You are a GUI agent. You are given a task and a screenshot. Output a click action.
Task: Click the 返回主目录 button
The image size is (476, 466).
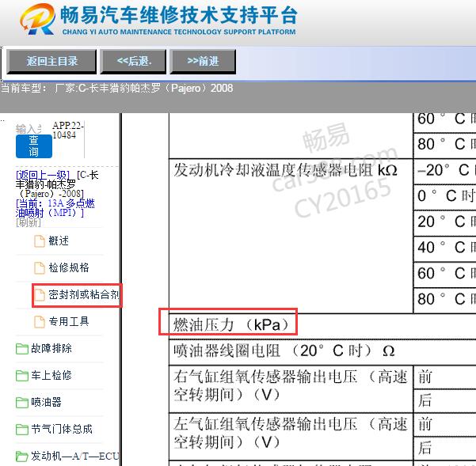tap(51, 62)
